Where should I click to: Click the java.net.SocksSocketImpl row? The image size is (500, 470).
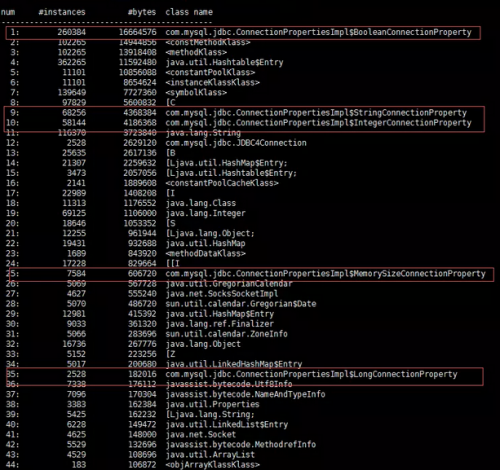click(x=142, y=294)
